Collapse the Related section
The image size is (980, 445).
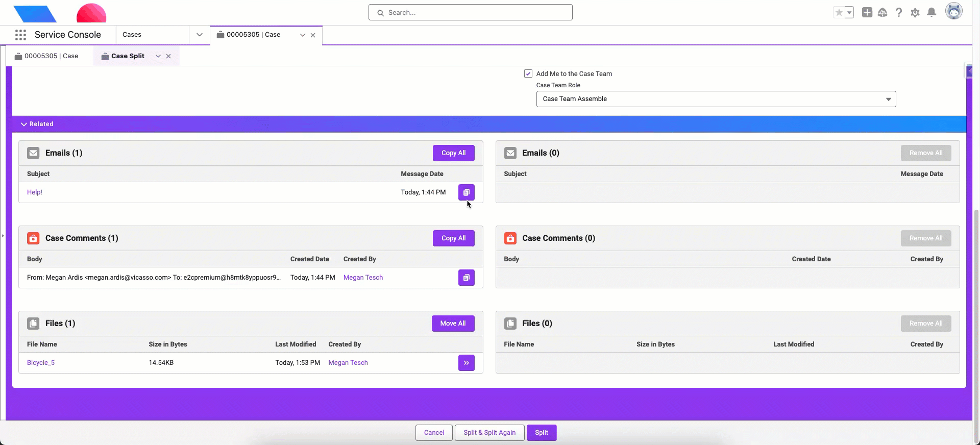pyautogui.click(x=24, y=124)
